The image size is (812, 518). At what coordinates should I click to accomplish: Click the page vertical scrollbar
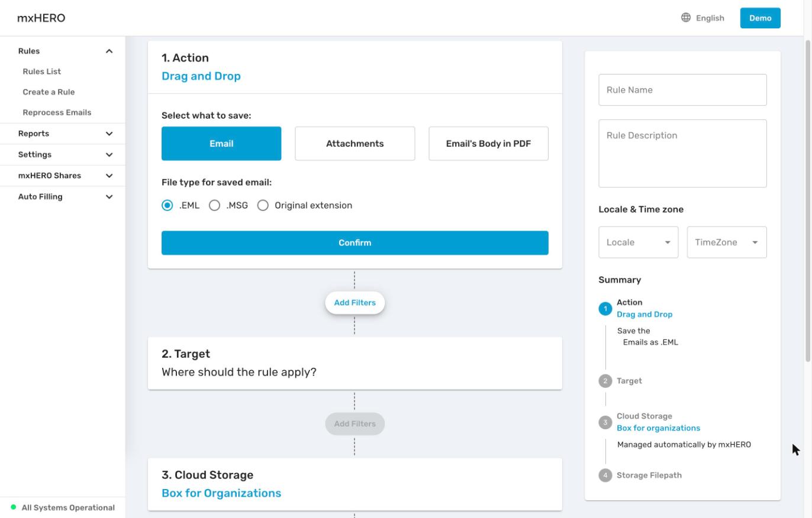pyautogui.click(x=808, y=201)
